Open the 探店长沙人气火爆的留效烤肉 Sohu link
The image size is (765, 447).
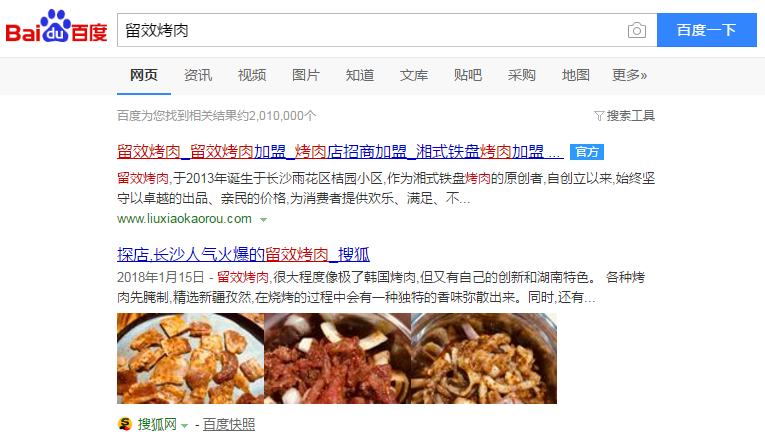pos(243,254)
